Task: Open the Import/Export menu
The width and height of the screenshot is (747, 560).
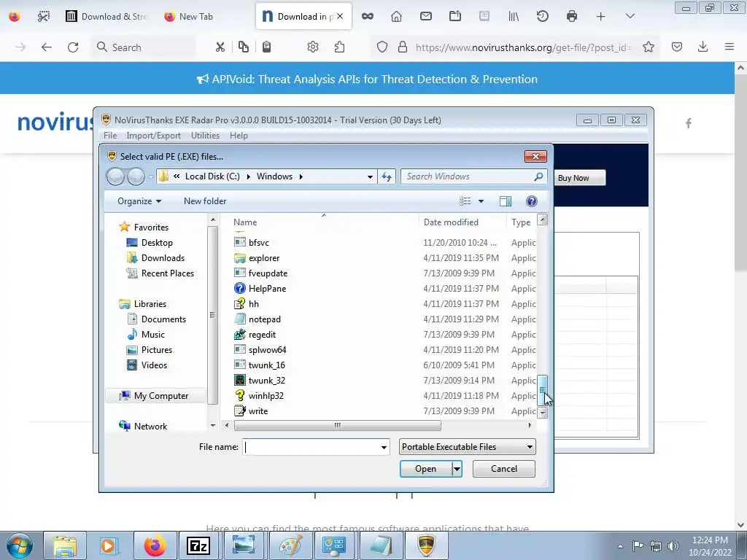Action: tap(153, 136)
